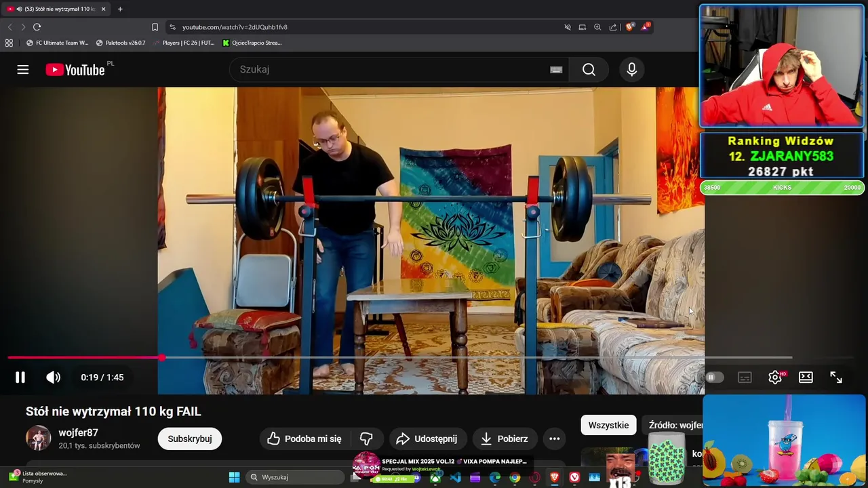The image size is (868, 488).
Task: Select the Wszystkie filter chip
Action: (608, 425)
